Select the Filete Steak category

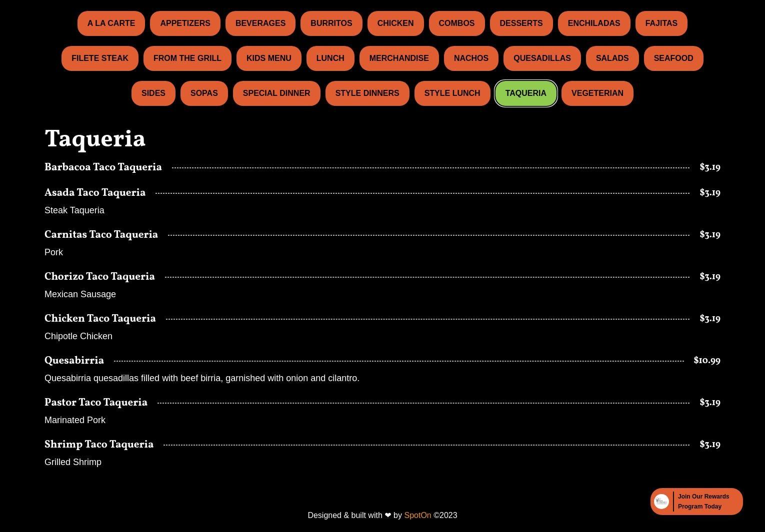[100, 58]
